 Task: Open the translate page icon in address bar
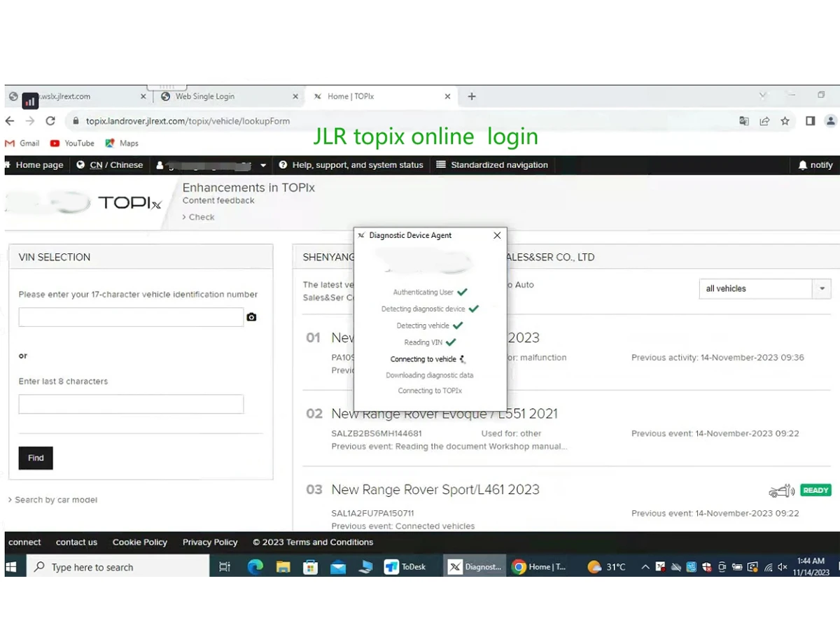(x=744, y=121)
